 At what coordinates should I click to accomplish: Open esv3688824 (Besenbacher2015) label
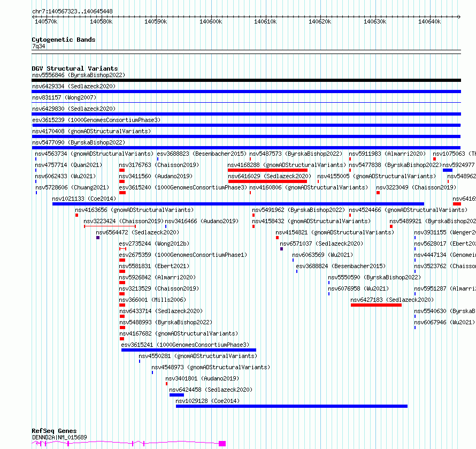(341, 266)
